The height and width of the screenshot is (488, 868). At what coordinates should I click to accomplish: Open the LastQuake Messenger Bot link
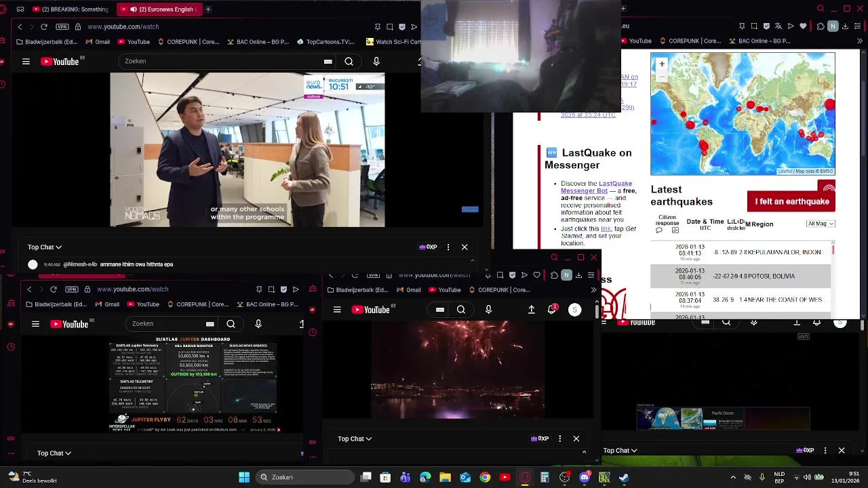596,187
